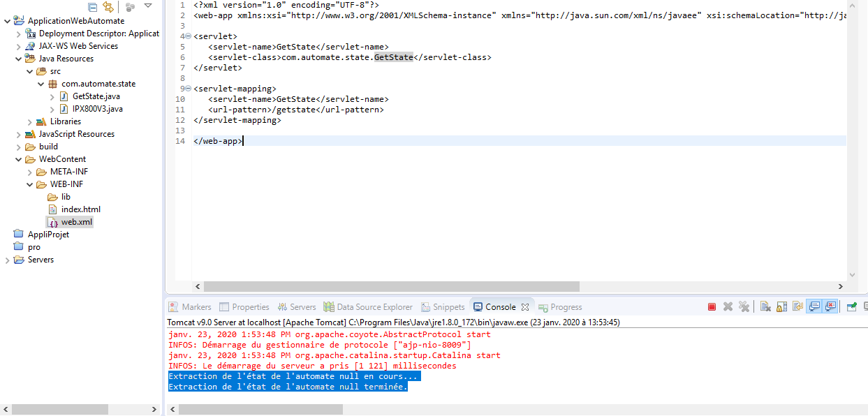Switch to the Properties tab
The height and width of the screenshot is (416, 868).
(x=244, y=307)
